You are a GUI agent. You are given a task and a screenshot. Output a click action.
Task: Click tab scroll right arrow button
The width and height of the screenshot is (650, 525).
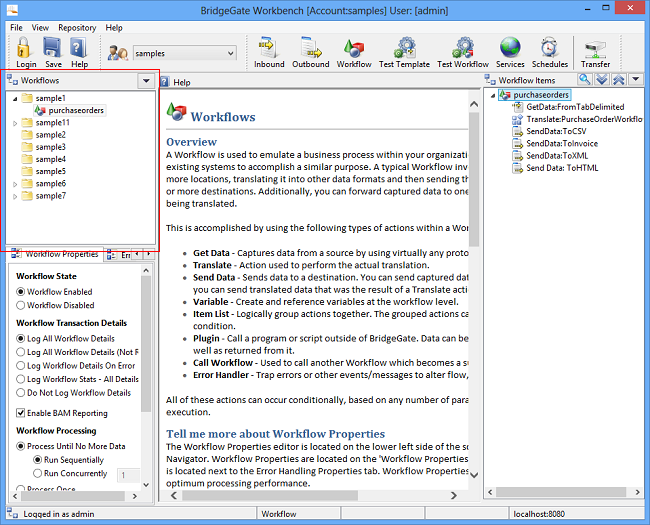(x=148, y=254)
